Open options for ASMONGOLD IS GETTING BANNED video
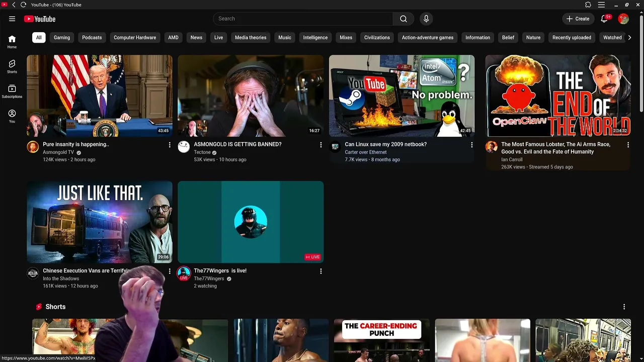 320,145
